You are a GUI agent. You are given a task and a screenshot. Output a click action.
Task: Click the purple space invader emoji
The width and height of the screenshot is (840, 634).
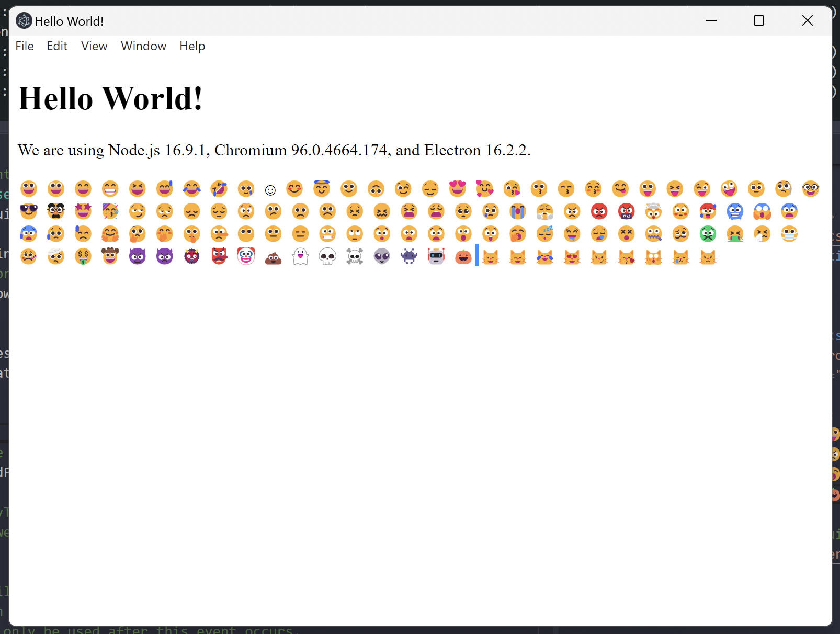pyautogui.click(x=409, y=257)
